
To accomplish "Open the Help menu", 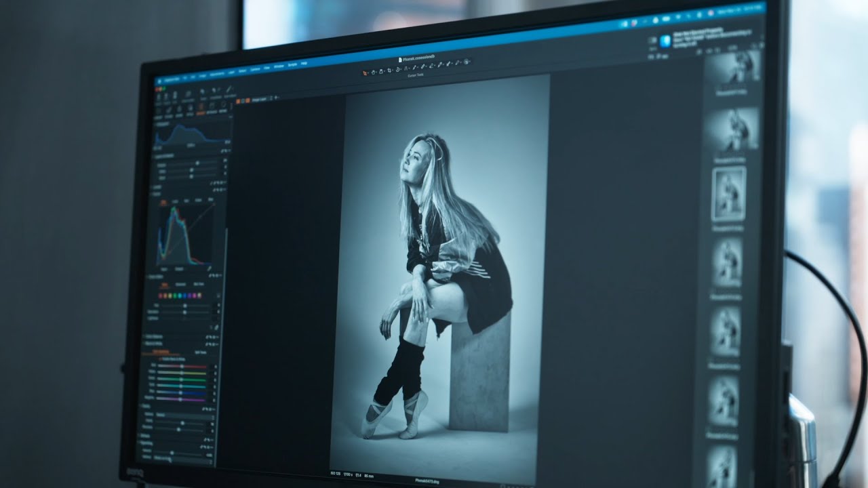I will 304,63.
